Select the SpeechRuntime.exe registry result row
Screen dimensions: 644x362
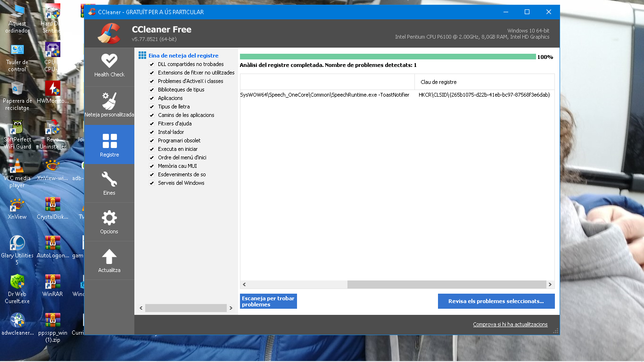[x=397, y=95]
